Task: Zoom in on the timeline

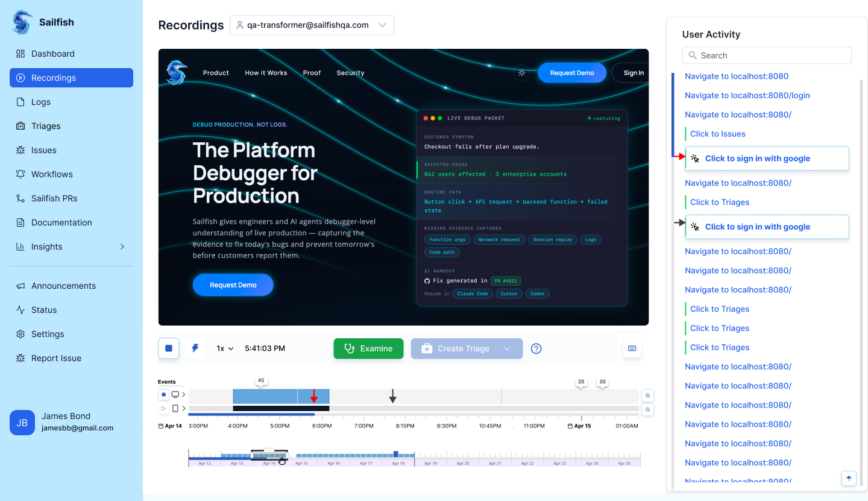Action: pyautogui.click(x=648, y=395)
